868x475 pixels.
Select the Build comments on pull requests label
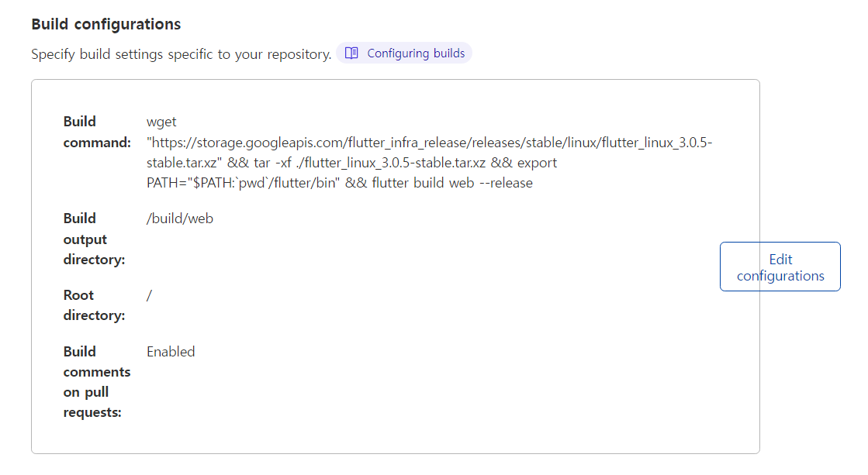[x=96, y=381]
